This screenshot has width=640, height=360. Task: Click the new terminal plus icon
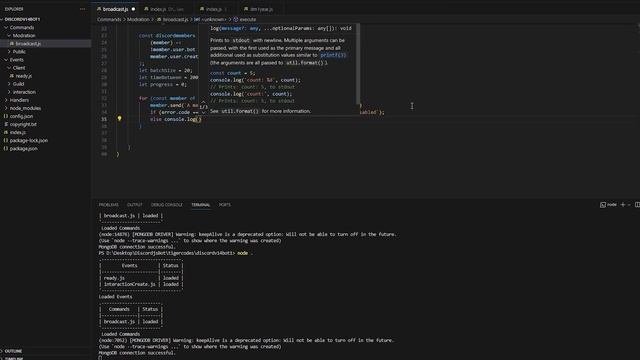point(623,204)
